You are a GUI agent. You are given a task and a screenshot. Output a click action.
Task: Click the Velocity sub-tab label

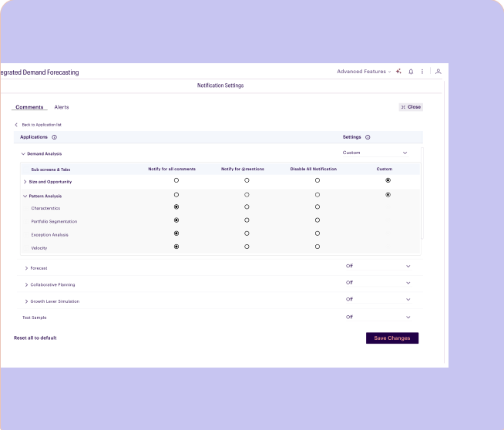(x=39, y=248)
